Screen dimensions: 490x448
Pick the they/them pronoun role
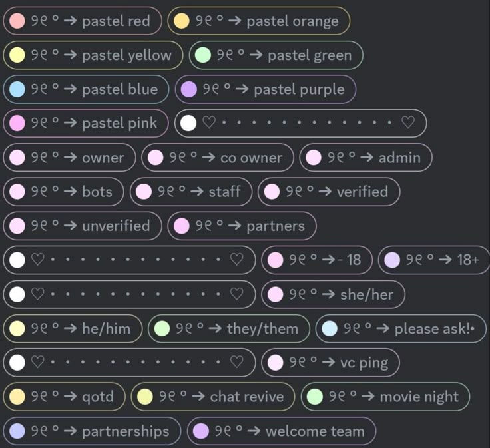pyautogui.click(x=229, y=328)
